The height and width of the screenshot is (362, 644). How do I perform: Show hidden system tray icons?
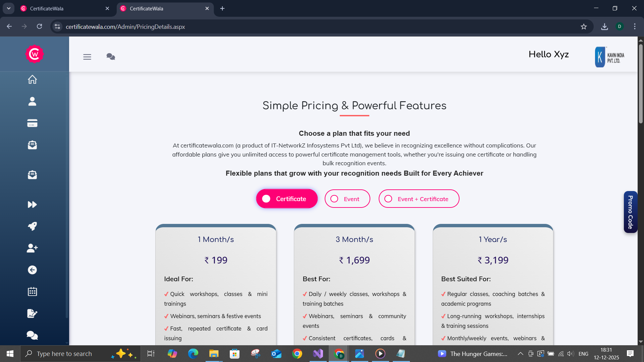click(x=520, y=354)
